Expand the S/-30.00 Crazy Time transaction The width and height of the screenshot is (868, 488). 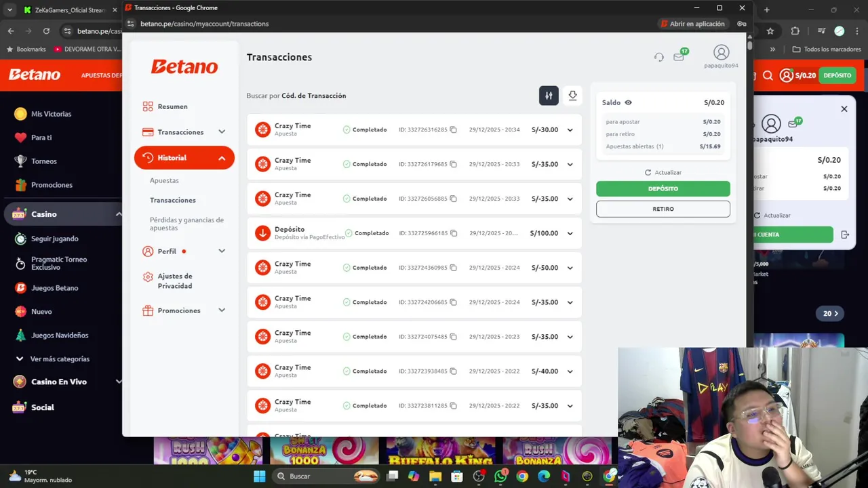(570, 130)
